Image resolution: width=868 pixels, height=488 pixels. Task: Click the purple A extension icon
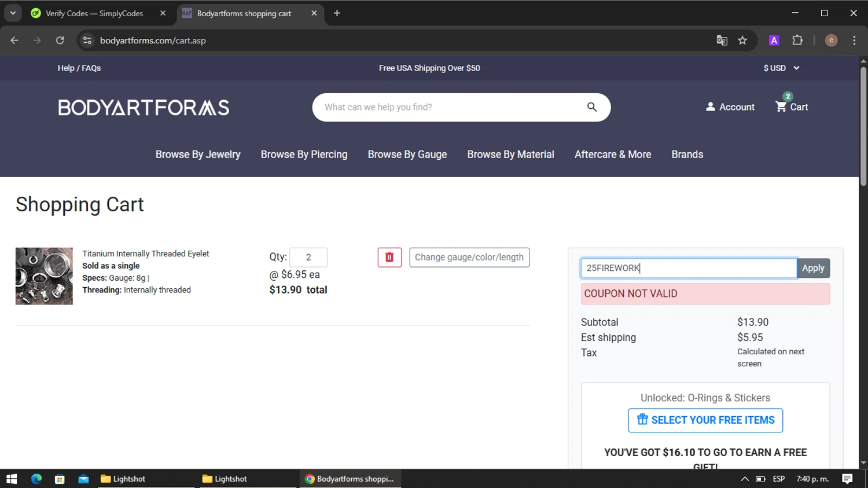point(774,41)
